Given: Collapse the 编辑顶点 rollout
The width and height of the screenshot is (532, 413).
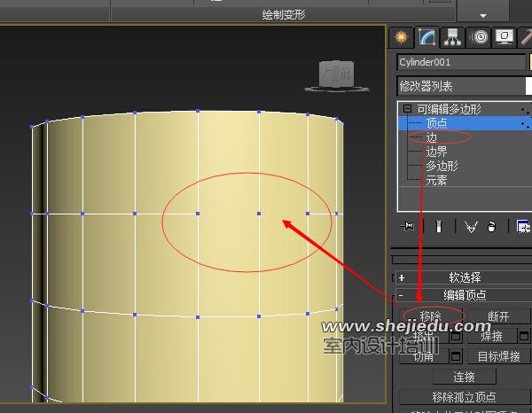Looking at the screenshot, I should 464,295.
